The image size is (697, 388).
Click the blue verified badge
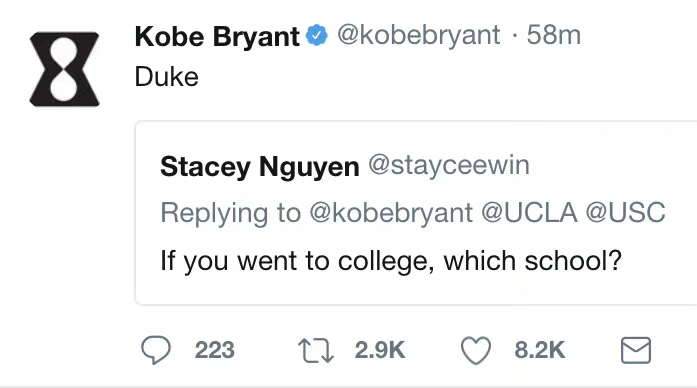click(316, 36)
